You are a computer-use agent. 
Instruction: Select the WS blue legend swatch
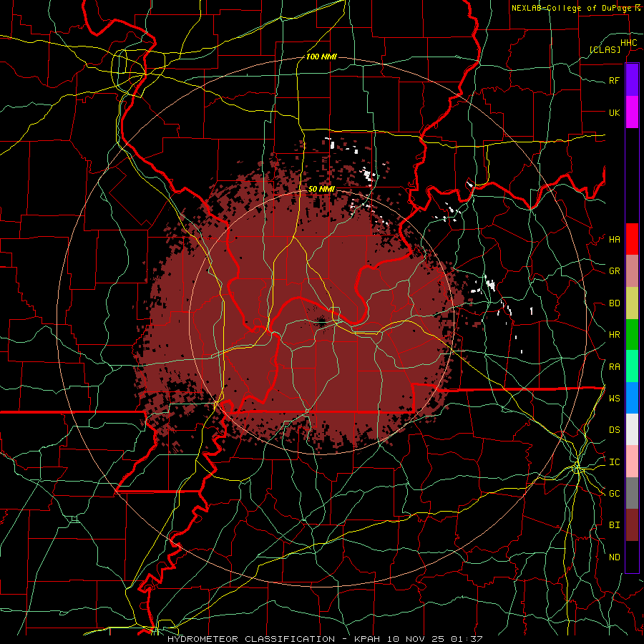tap(632, 398)
